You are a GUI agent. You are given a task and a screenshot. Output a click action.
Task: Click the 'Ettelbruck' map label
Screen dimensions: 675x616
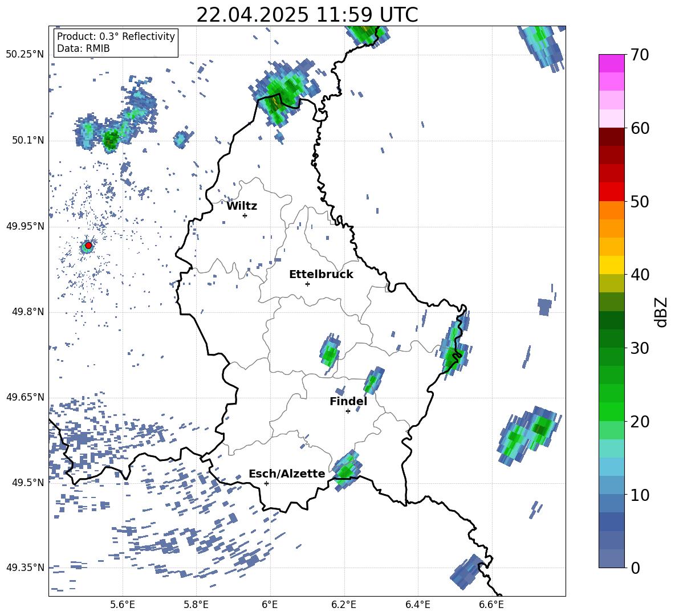pyautogui.click(x=321, y=275)
